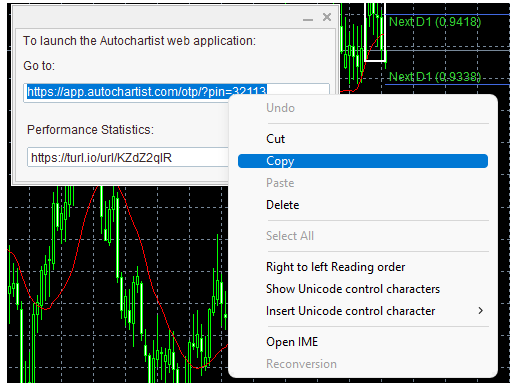
Task: Select Delete in the context menu
Action: [363, 205]
